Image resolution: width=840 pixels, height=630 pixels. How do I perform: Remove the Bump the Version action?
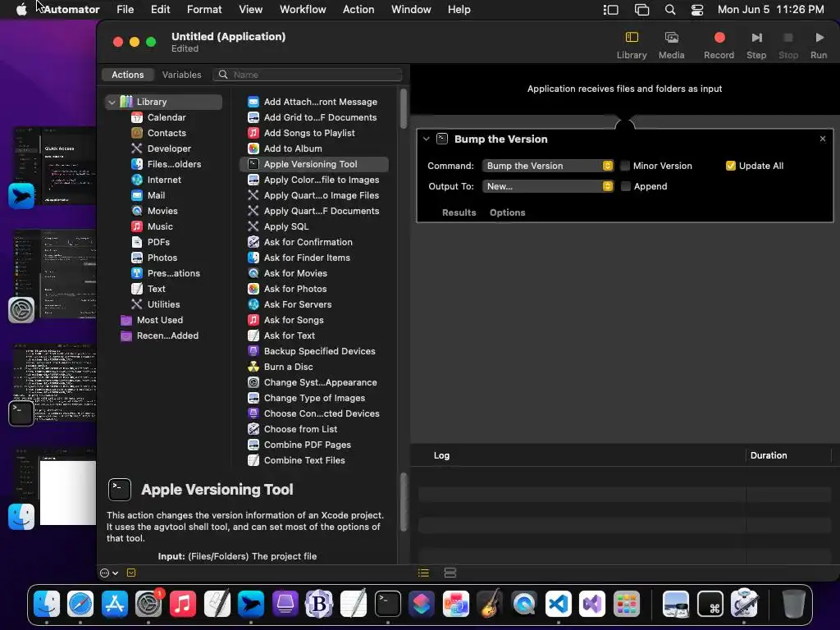(822, 139)
